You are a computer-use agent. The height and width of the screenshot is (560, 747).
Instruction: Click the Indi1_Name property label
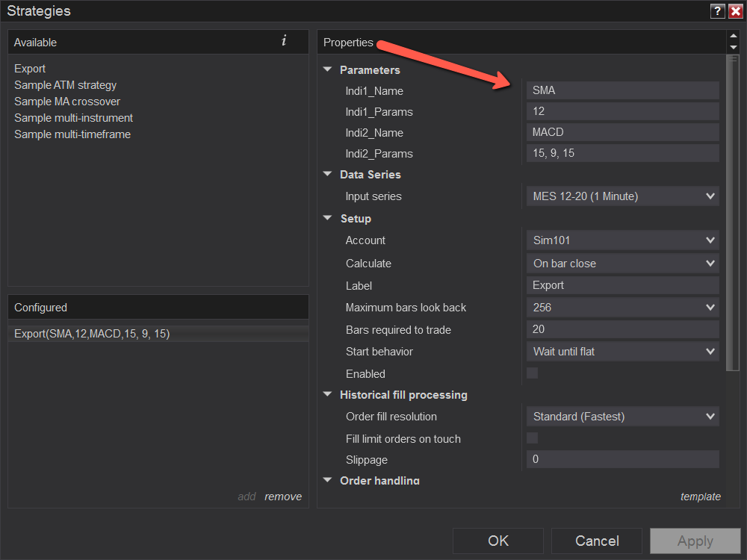374,91
